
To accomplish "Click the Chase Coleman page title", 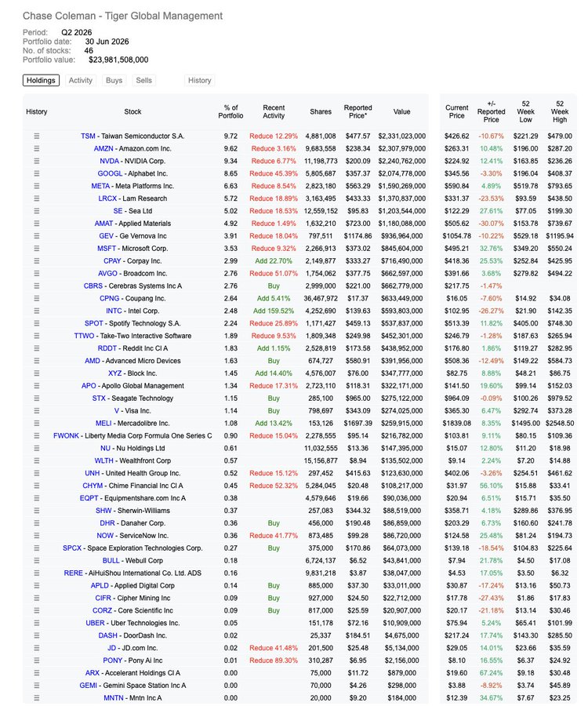I will tap(123, 16).
